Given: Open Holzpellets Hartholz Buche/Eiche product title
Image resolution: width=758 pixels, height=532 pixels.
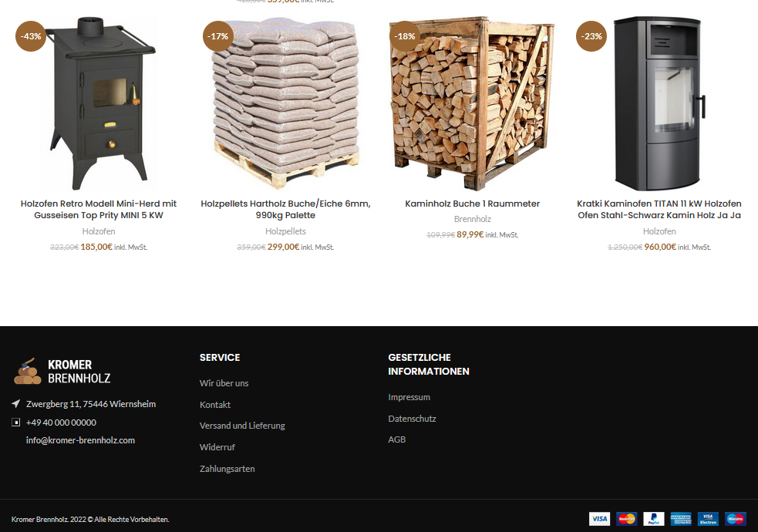Looking at the screenshot, I should tap(286, 209).
